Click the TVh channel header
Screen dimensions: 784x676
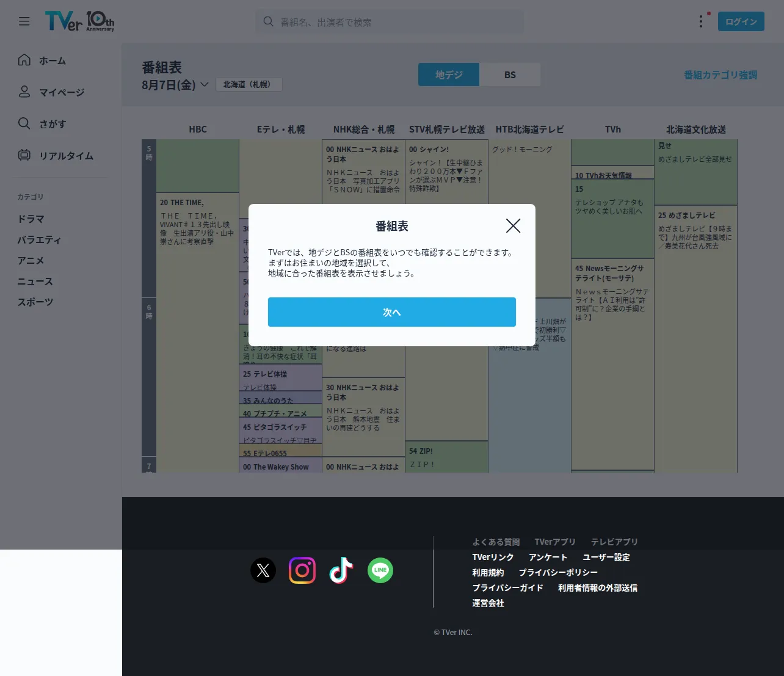tap(613, 129)
